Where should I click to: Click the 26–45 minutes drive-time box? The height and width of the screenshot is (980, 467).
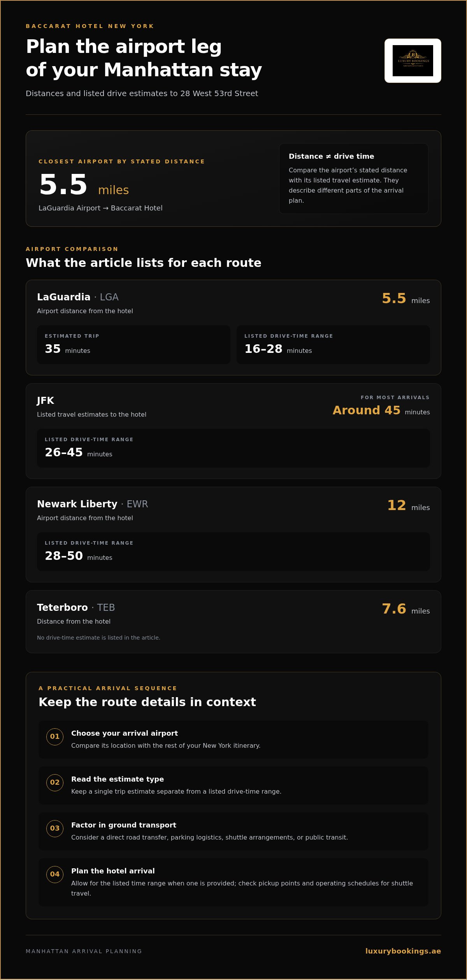click(x=233, y=448)
